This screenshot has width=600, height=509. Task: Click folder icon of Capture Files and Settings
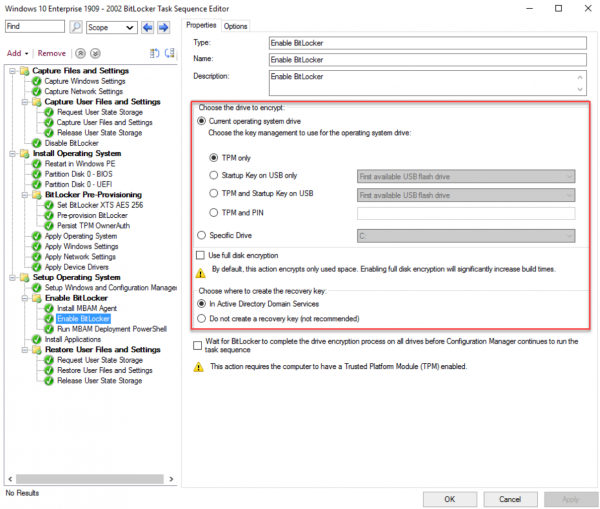[x=24, y=71]
